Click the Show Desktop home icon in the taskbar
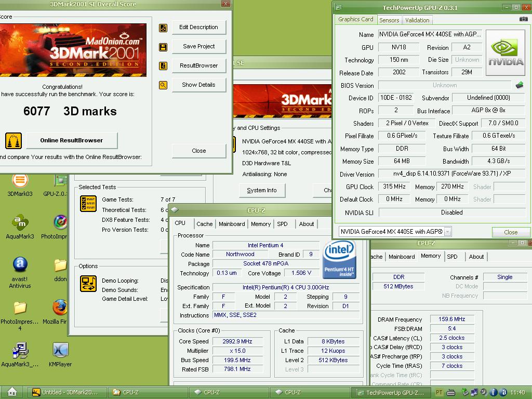 [12, 392]
